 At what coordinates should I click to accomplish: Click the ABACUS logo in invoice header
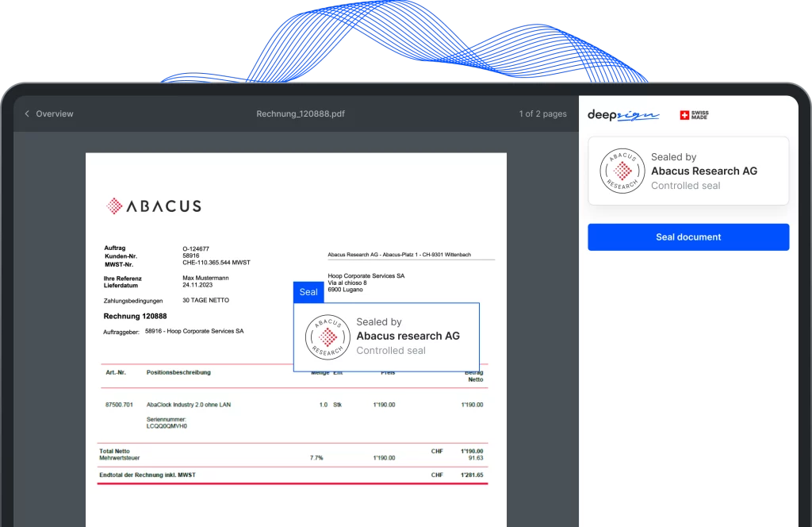click(154, 206)
